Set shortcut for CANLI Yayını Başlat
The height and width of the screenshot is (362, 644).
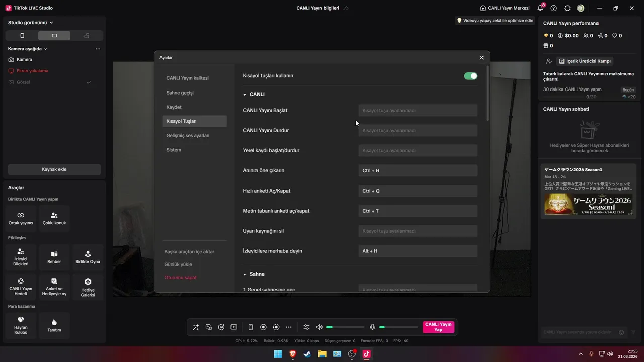(418, 110)
